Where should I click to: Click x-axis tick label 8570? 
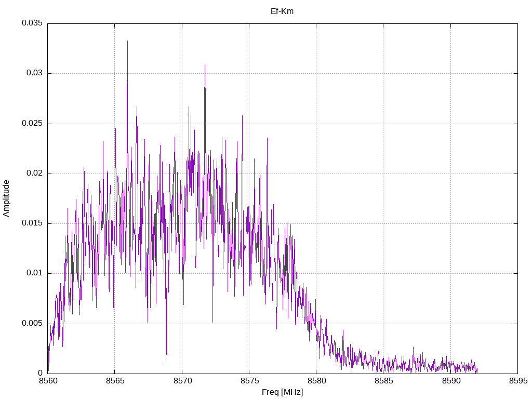click(x=182, y=381)
